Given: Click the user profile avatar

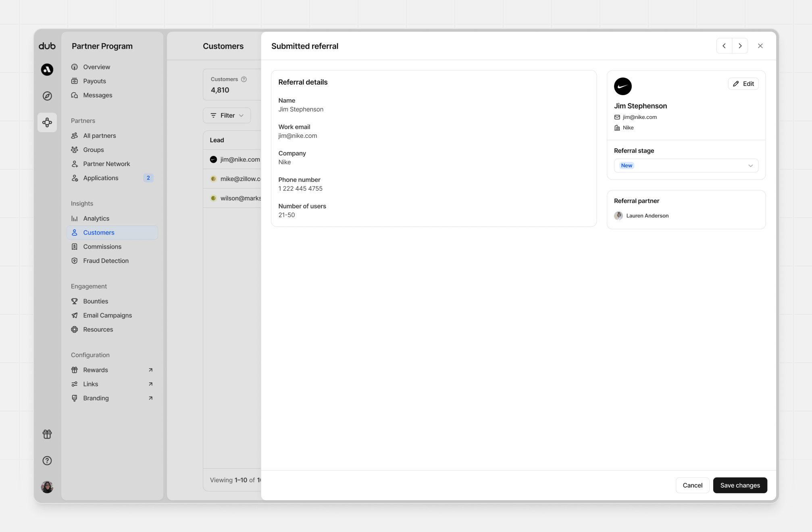Looking at the screenshot, I should tap(47, 487).
